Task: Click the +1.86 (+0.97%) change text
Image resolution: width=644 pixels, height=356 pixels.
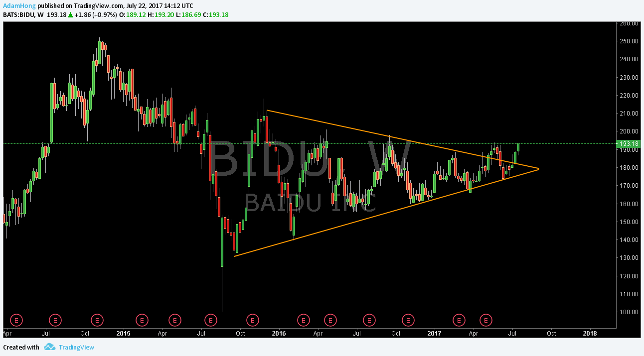Action: point(96,15)
